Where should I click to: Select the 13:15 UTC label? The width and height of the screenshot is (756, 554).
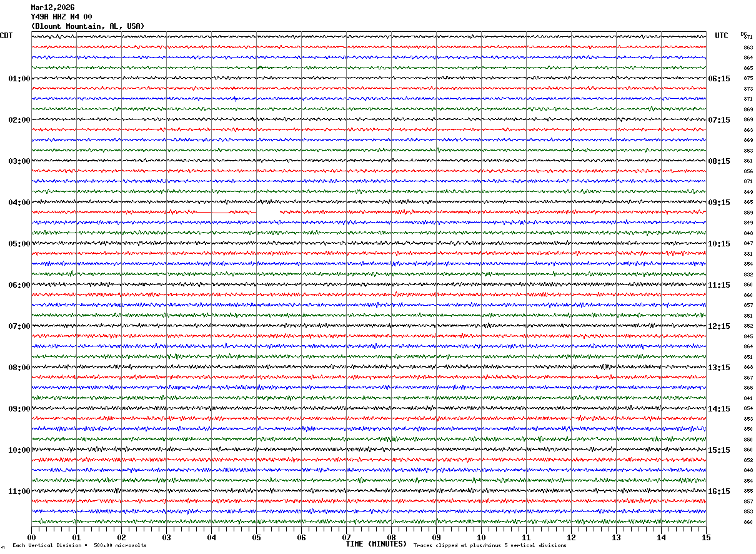tap(719, 368)
